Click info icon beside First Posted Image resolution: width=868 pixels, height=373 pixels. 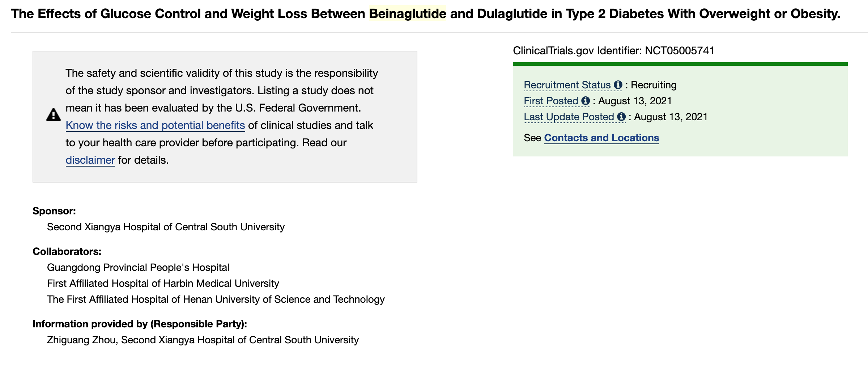(586, 101)
